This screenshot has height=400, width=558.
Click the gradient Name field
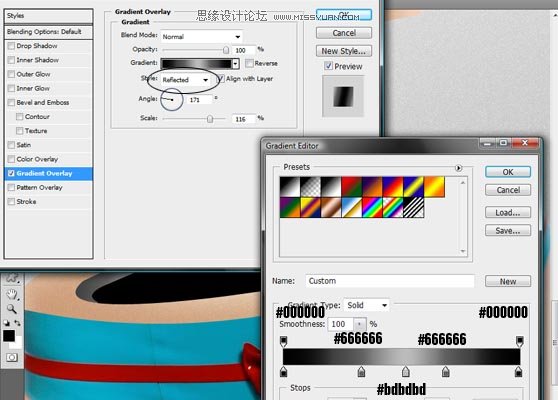[x=390, y=281]
